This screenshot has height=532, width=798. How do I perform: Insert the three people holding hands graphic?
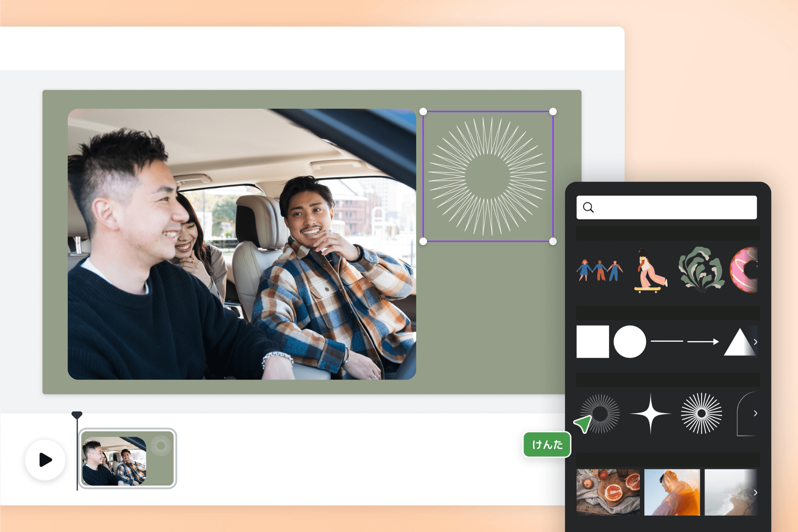[600, 270]
